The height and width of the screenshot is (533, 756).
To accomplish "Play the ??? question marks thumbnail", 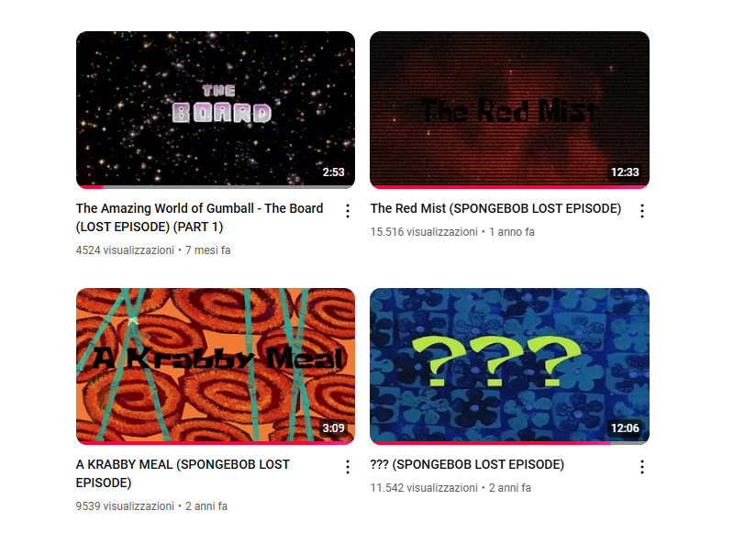I will pos(509,366).
